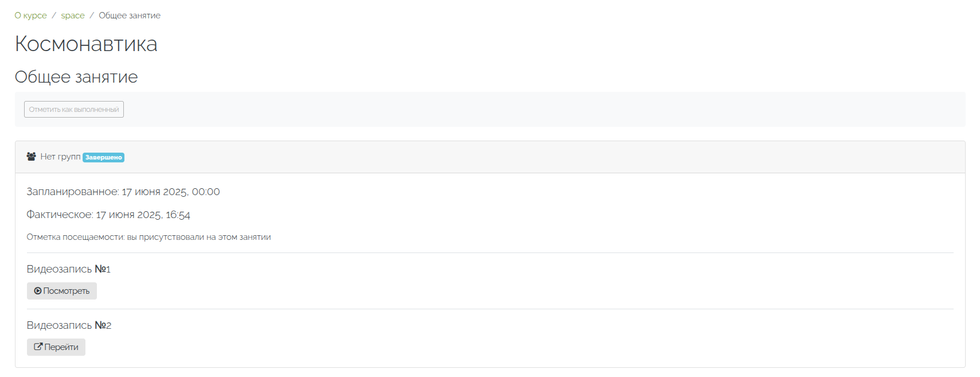Open the О курсе breadcrumb link
This screenshot has height=377, width=980.
31,15
